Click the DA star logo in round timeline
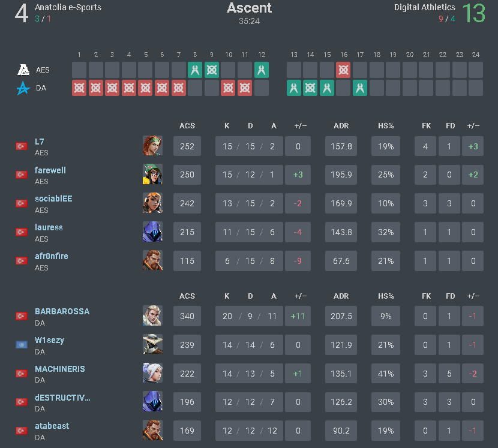Image resolution: width=498 pixels, height=448 pixels. (23, 88)
